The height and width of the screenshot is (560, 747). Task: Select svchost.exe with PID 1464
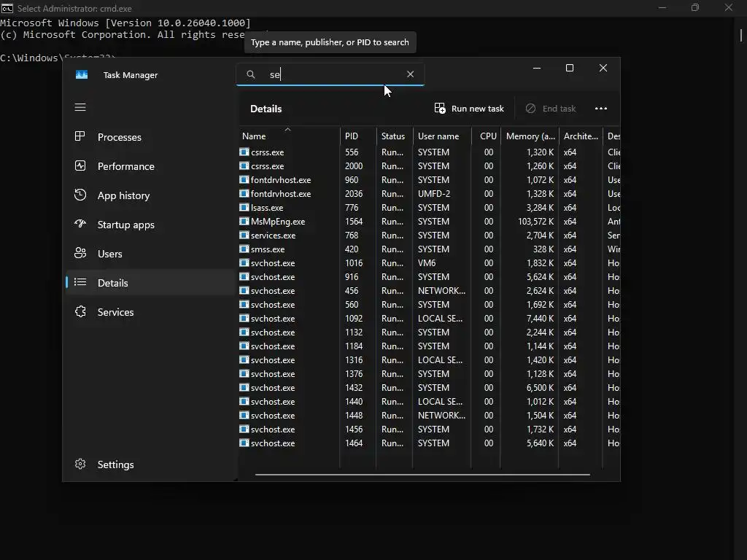pyautogui.click(x=429, y=443)
